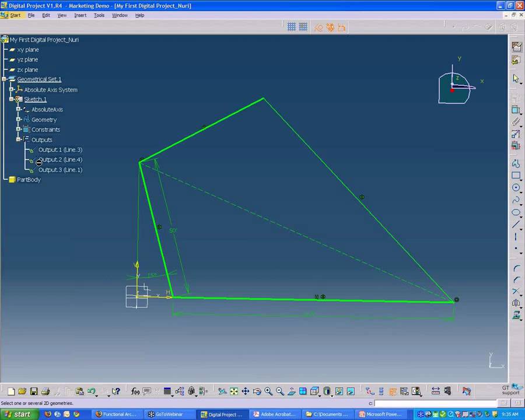Click the Open file icon
The height and width of the screenshot is (420, 525).
tap(22, 391)
